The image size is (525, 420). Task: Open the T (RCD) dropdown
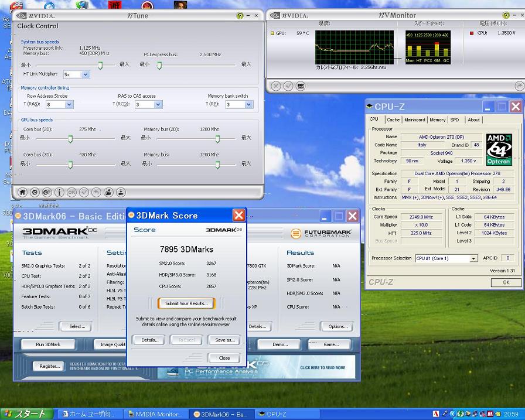(158, 104)
